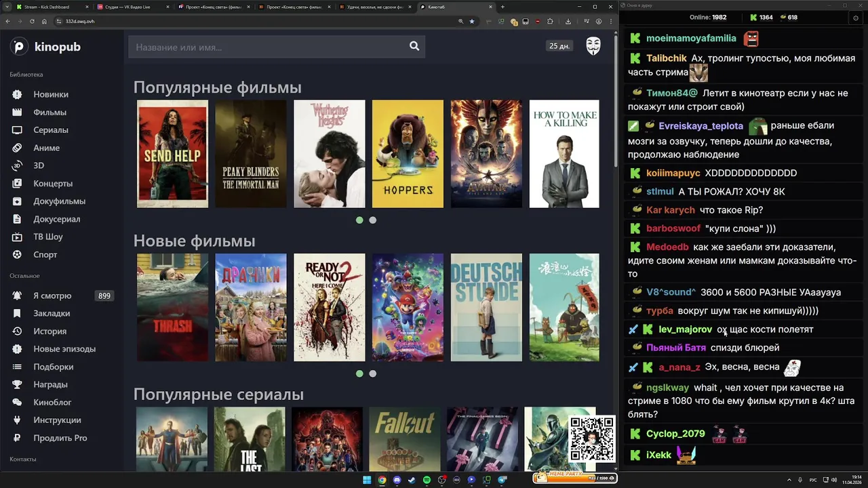Open the How to Make a Killing poster

click(x=564, y=154)
